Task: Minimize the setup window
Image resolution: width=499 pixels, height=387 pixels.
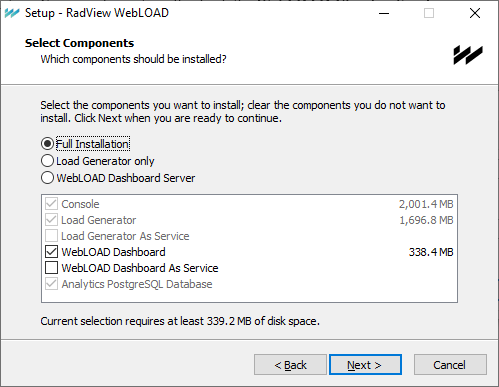Action: tap(384, 13)
